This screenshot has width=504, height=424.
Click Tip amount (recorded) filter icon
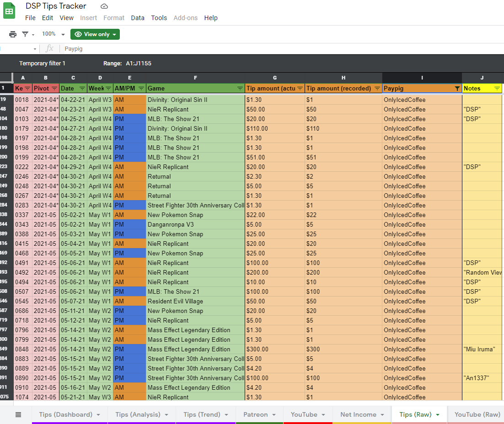[x=377, y=88]
